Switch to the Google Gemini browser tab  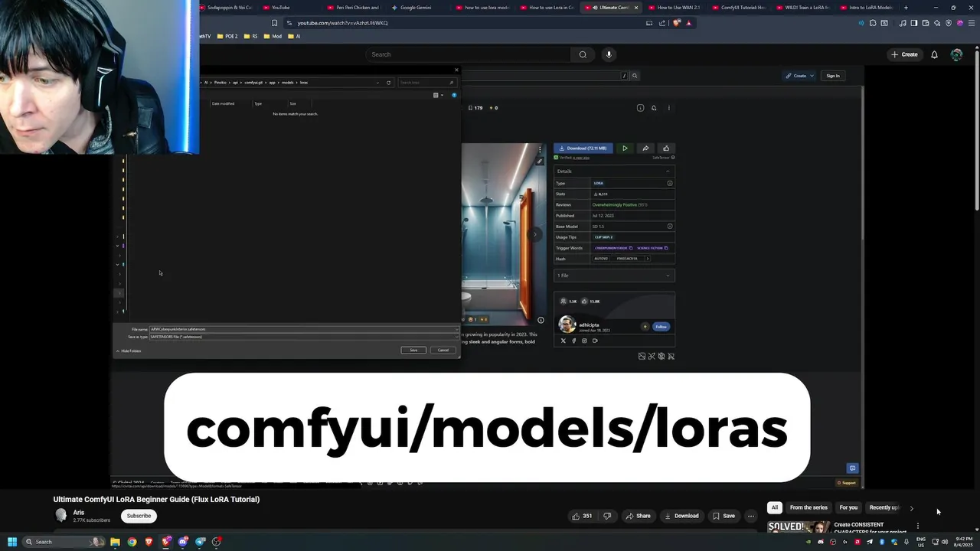pos(417,8)
